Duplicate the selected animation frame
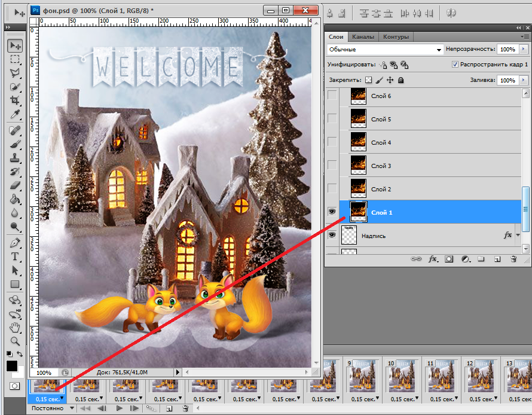Viewport: 532px width, 415px height. [x=169, y=408]
